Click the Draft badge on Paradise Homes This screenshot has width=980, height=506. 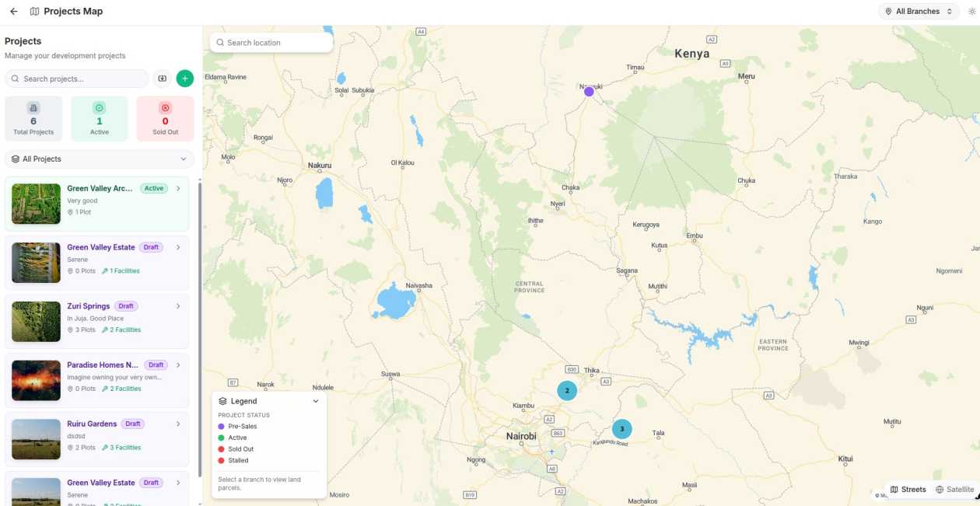pyautogui.click(x=156, y=365)
